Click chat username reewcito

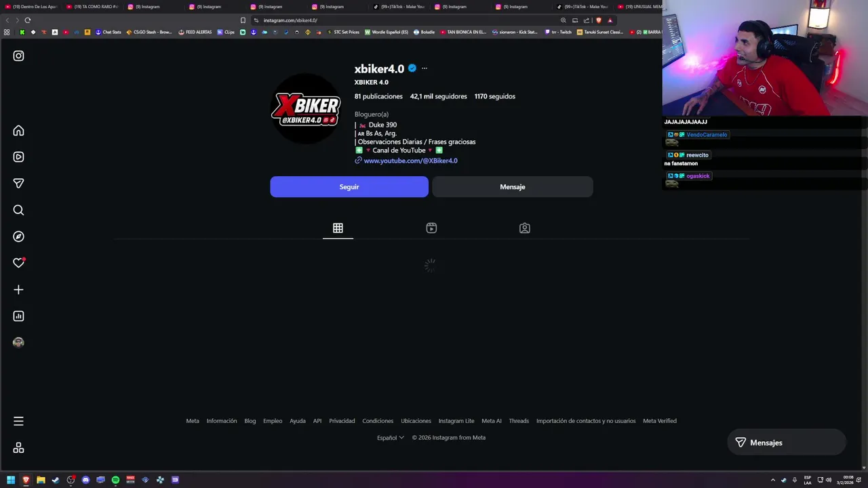click(x=697, y=155)
